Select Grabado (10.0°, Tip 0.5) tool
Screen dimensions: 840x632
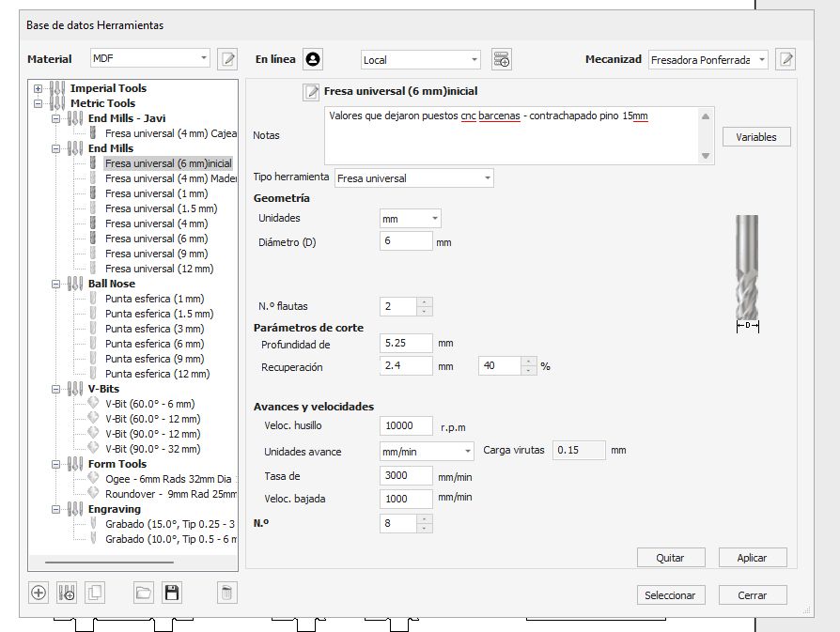tap(170, 539)
